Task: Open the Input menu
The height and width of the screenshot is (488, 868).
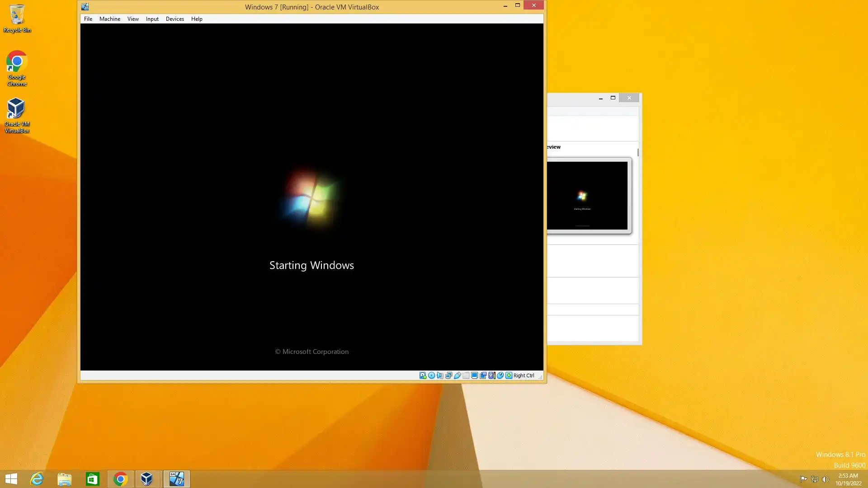Action: [x=152, y=19]
